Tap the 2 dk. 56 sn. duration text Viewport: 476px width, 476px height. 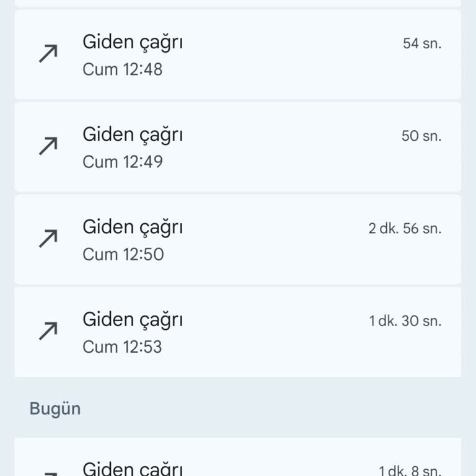click(x=405, y=228)
